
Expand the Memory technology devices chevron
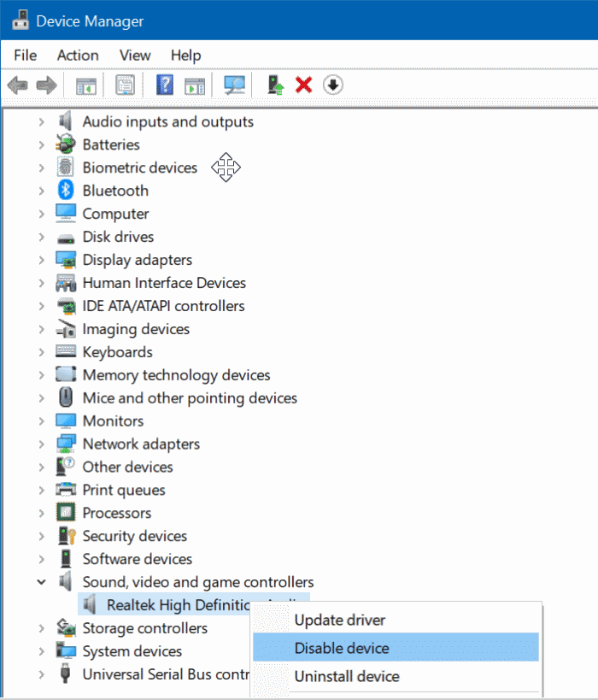coord(42,374)
